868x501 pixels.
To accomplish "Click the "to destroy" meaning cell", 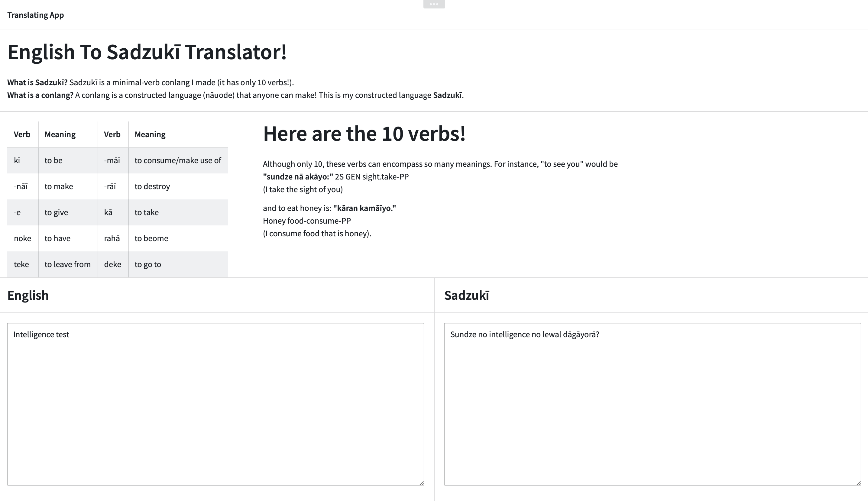I will point(152,186).
